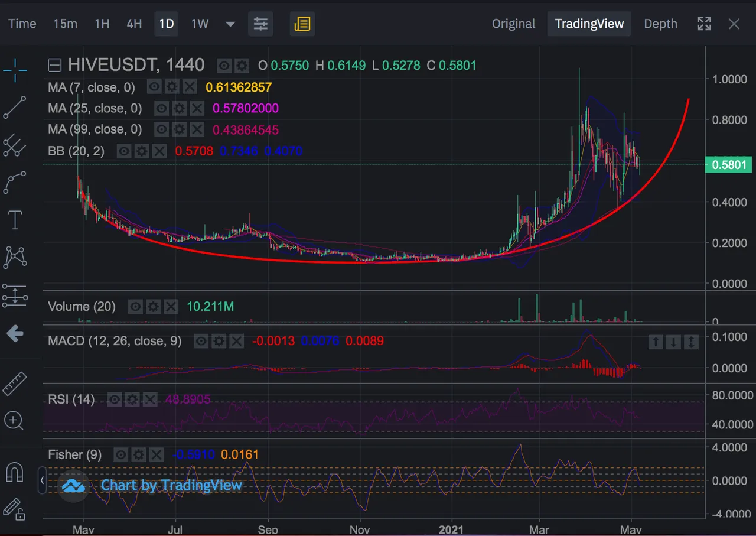Select the text annotation tool

point(15,220)
